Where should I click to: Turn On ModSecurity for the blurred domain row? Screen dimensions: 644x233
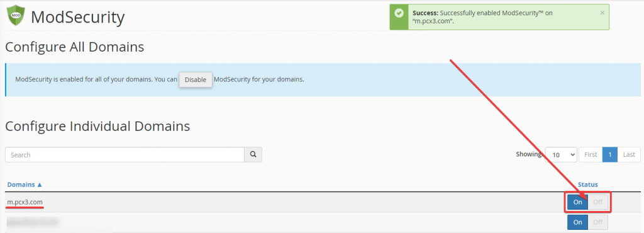pos(578,222)
